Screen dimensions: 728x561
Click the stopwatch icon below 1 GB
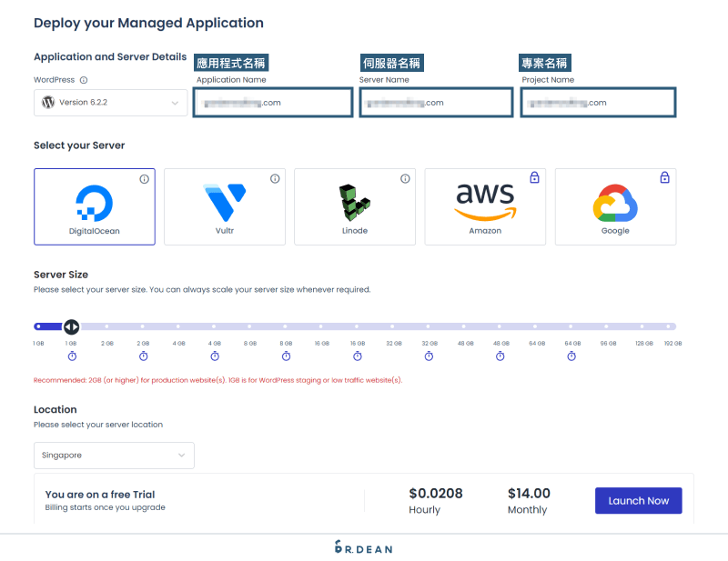(x=72, y=356)
